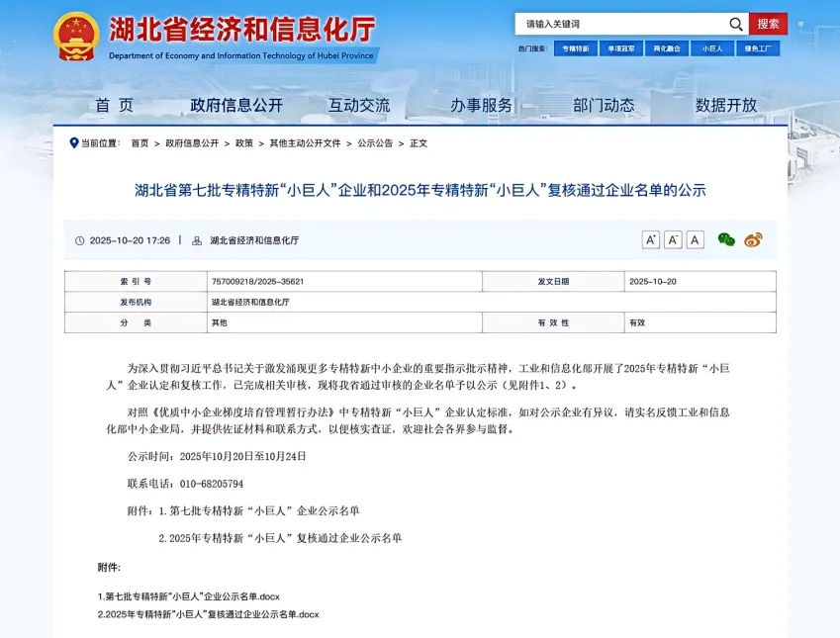The height and width of the screenshot is (638, 840).
Task: Select the 专精特新 hot search tag
Action: click(x=575, y=47)
